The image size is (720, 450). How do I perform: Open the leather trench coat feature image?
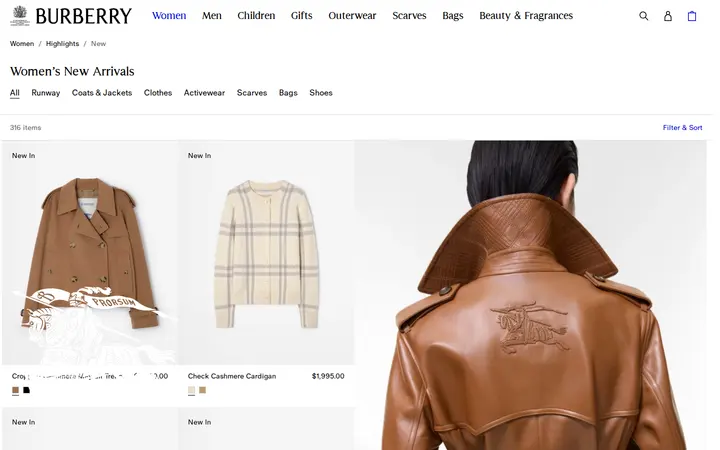pos(530,295)
